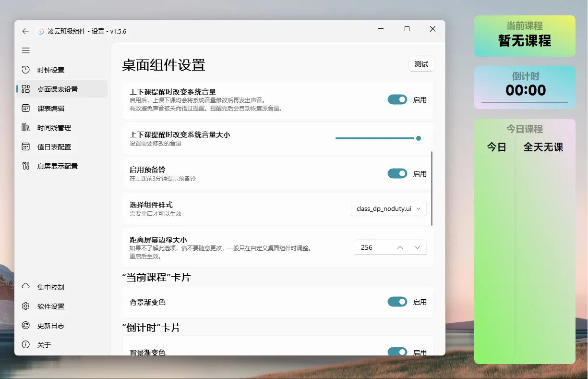Open 息屏显示配置 settings
The image size is (588, 379).
(x=62, y=166)
